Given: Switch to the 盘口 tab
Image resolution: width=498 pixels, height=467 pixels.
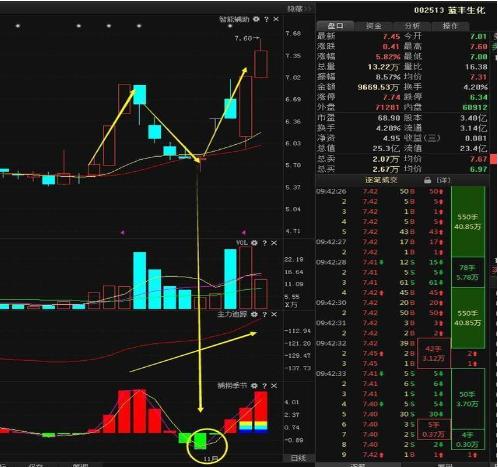Looking at the screenshot, I should (x=335, y=26).
